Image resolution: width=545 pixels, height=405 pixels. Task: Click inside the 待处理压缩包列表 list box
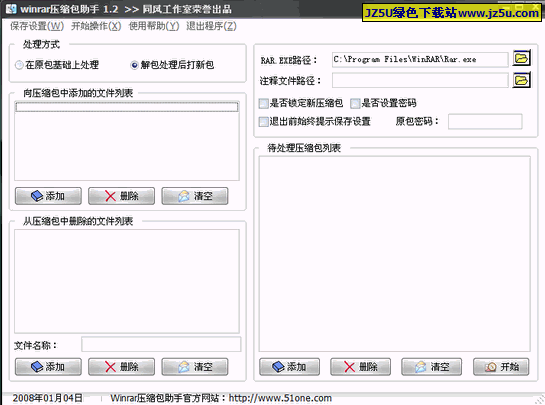coord(394,254)
